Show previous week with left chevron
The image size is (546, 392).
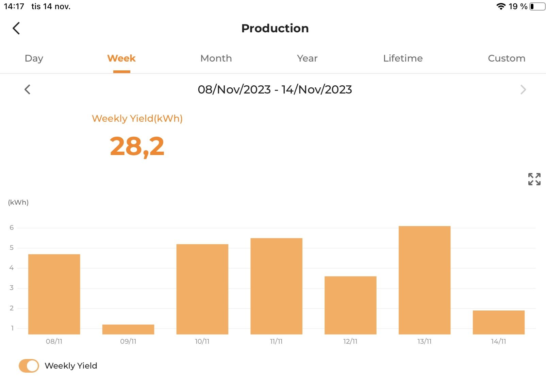[28, 89]
